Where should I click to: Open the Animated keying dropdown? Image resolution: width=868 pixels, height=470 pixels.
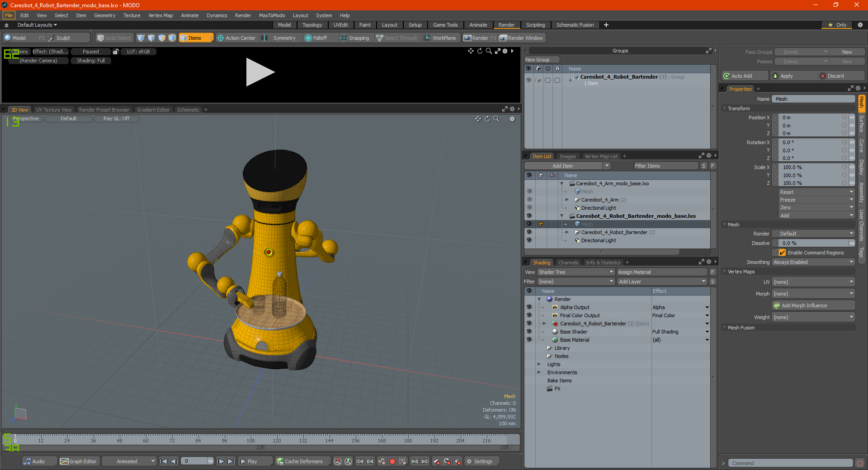tap(129, 461)
